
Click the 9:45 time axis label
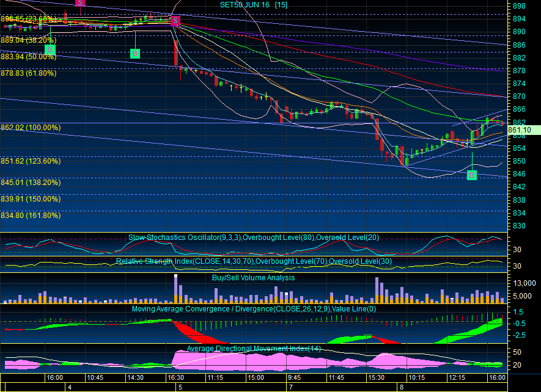click(294, 377)
